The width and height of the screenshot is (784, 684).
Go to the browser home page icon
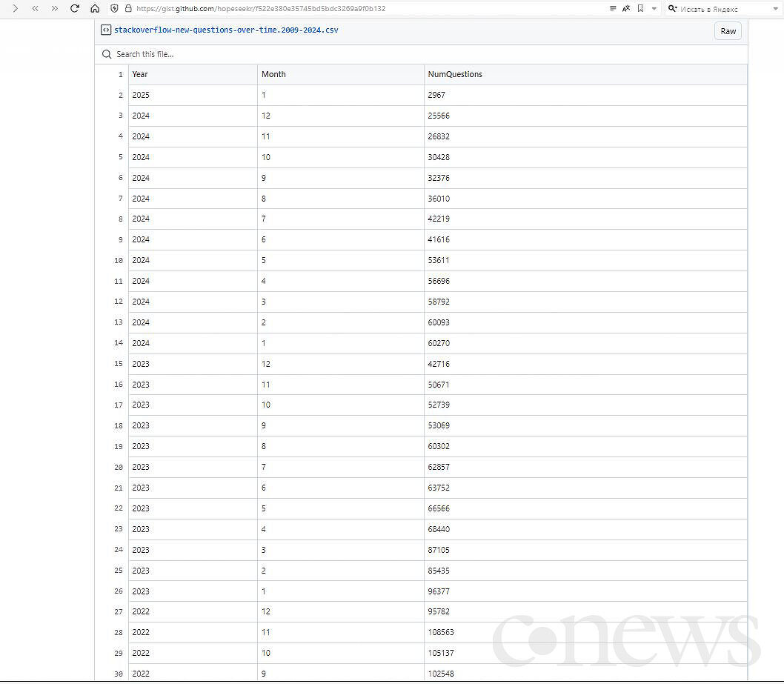click(x=95, y=9)
